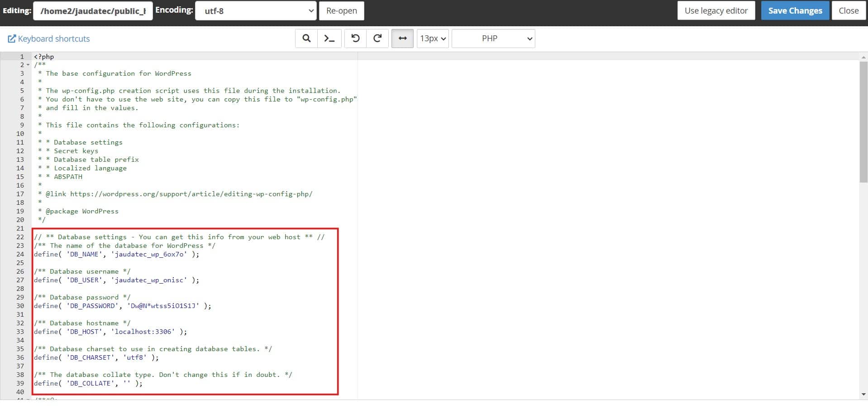Click the DB_NAME define line
The height and width of the screenshot is (410, 868).
[x=116, y=254]
